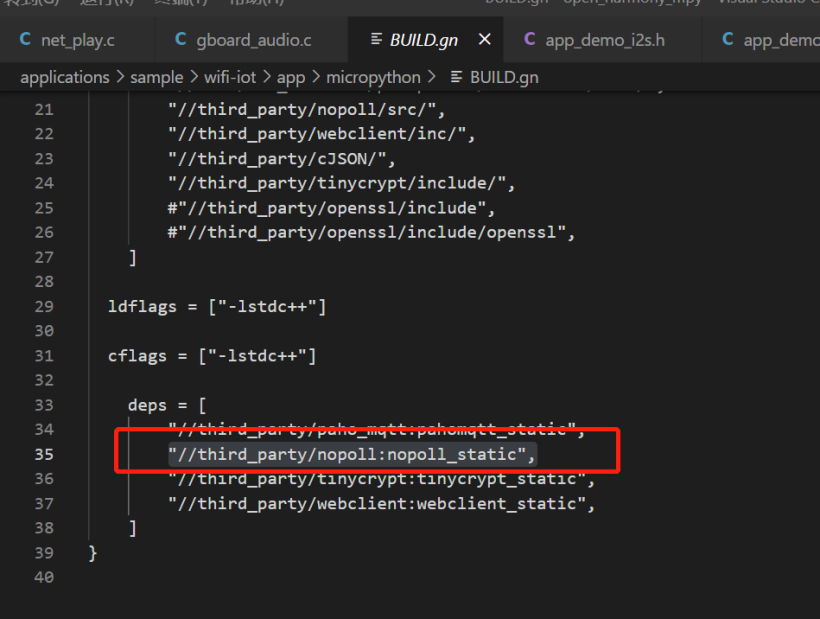
Task: Click the C icon on gboard_audio.c tab
Action: (181, 40)
